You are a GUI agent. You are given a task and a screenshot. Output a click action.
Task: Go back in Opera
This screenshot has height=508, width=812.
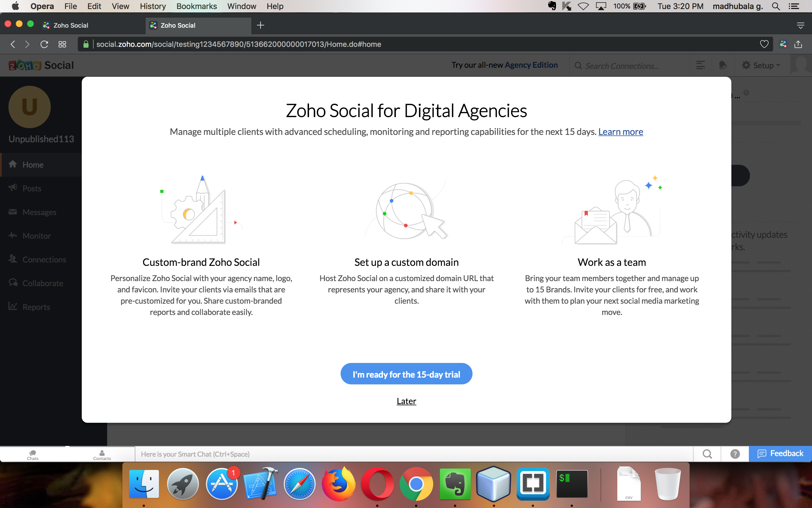coord(13,44)
